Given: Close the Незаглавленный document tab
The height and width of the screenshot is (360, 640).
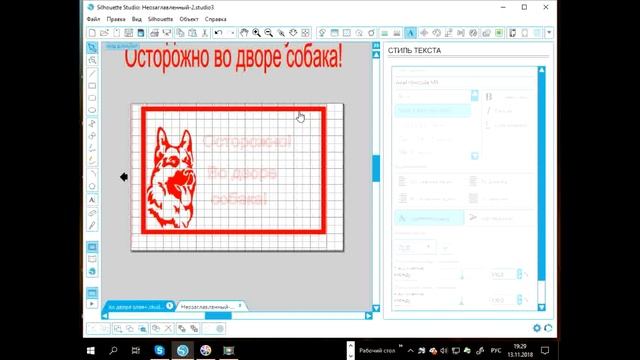Looking at the screenshot, I should pos(240,305).
